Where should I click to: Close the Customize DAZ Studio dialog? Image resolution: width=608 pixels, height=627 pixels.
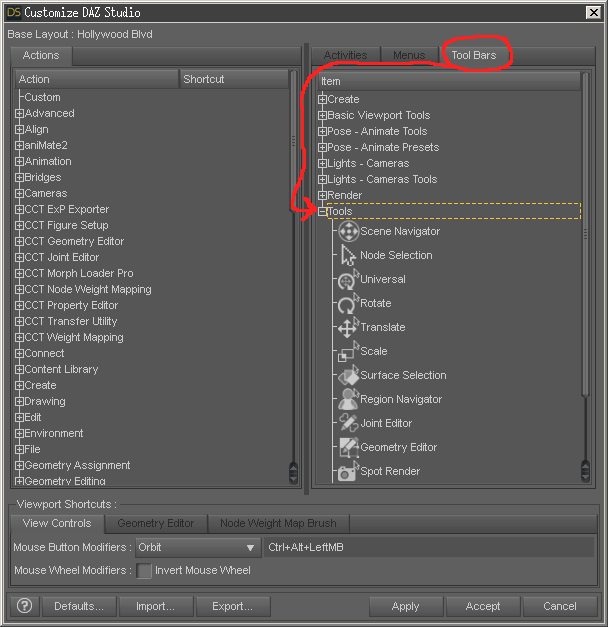tap(594, 12)
